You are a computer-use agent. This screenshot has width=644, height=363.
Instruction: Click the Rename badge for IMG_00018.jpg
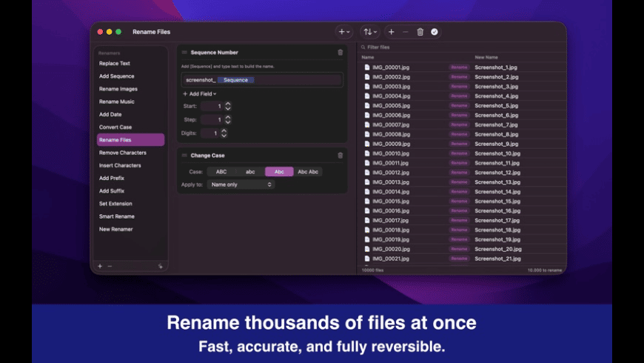[x=459, y=230]
